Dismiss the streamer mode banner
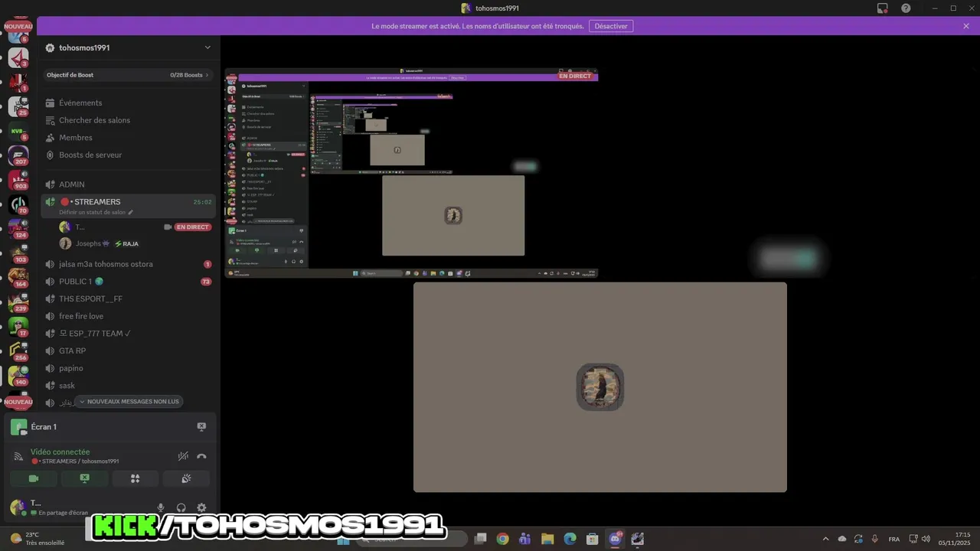Viewport: 980px width, 551px height. (966, 26)
